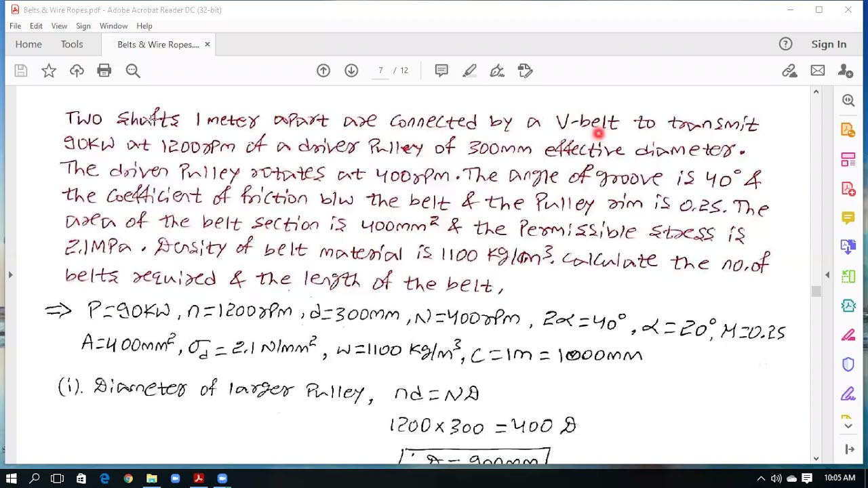Open the Help menu
Screen dimensions: 868x488
pos(144,26)
